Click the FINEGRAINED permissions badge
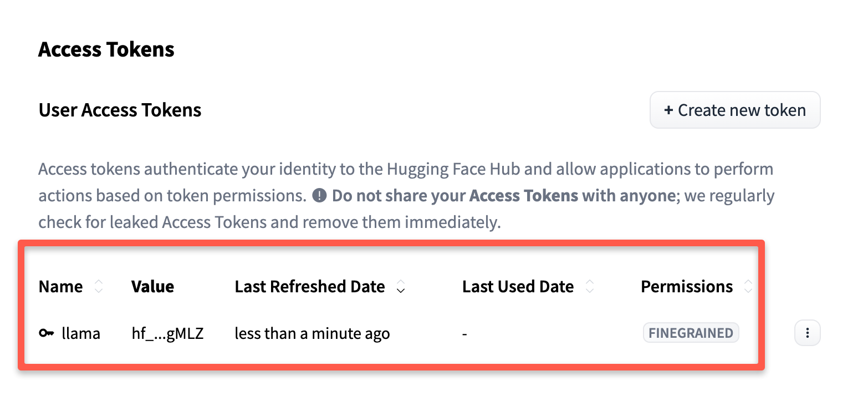This screenshot has width=868, height=406. coord(691,333)
